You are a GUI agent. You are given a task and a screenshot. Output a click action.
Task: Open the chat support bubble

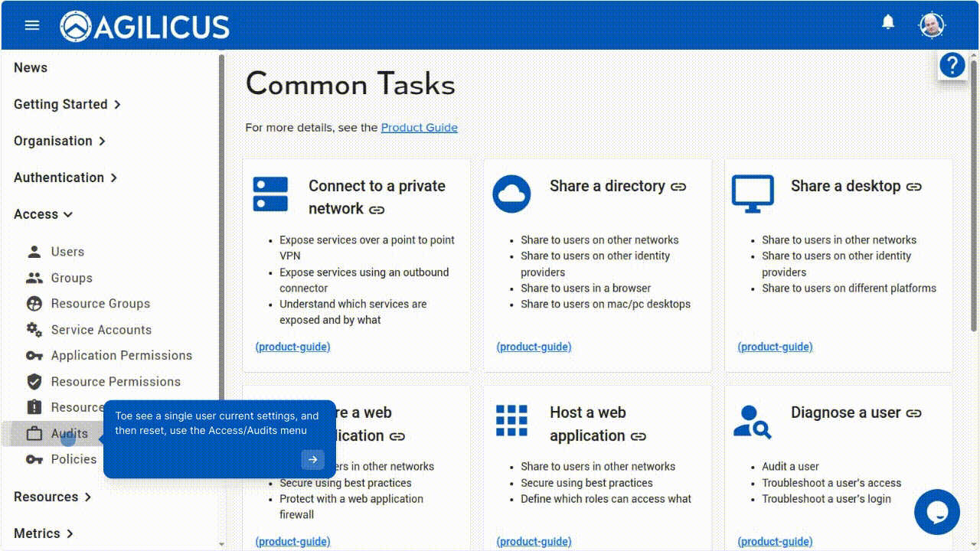[937, 512]
